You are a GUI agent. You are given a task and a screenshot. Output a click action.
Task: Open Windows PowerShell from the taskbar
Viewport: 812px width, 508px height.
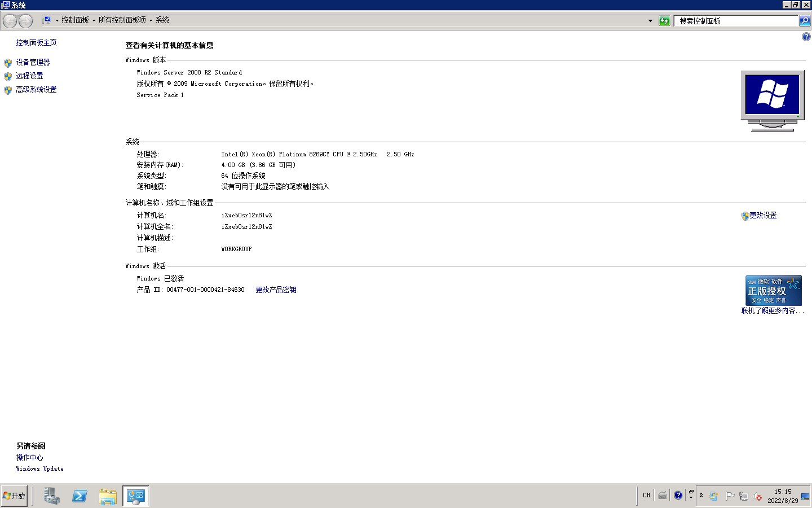pos(80,496)
